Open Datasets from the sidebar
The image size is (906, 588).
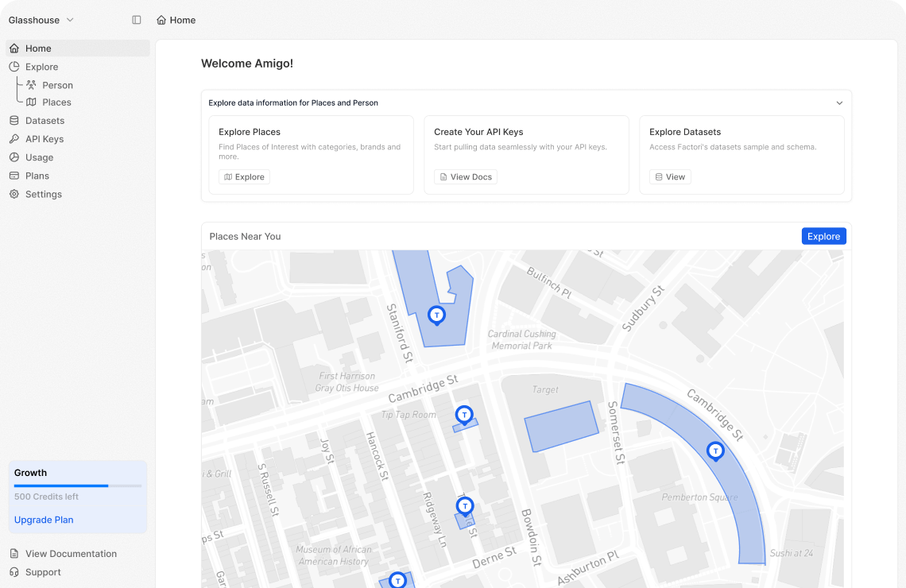pyautogui.click(x=45, y=121)
